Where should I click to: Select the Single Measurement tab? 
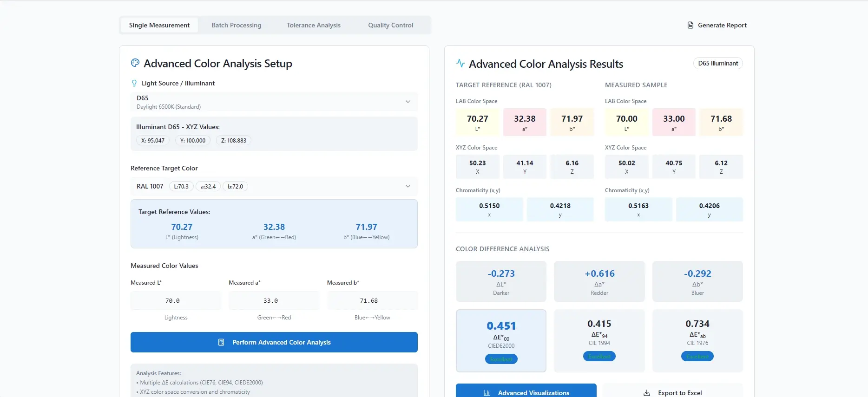coord(159,25)
